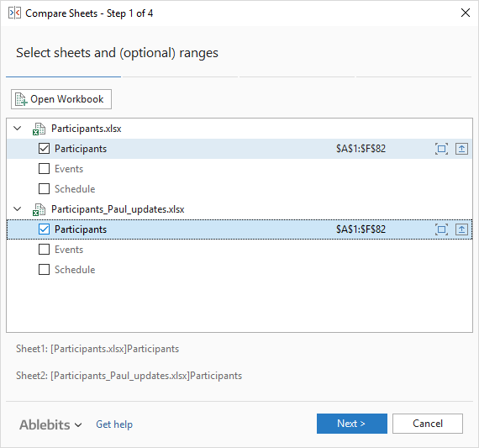
Task: Uncheck Participants sheet under Participants.xlsx
Action: pos(44,149)
